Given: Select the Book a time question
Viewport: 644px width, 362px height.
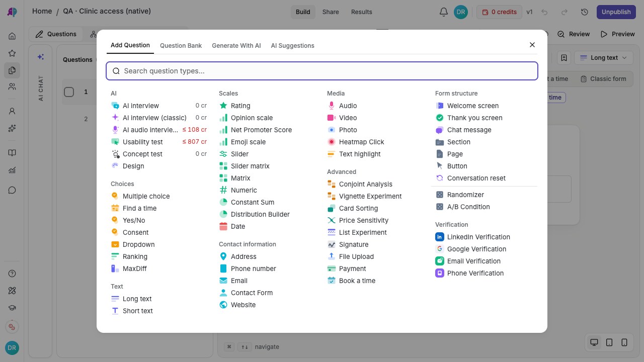Looking at the screenshot, I should 375,281.
